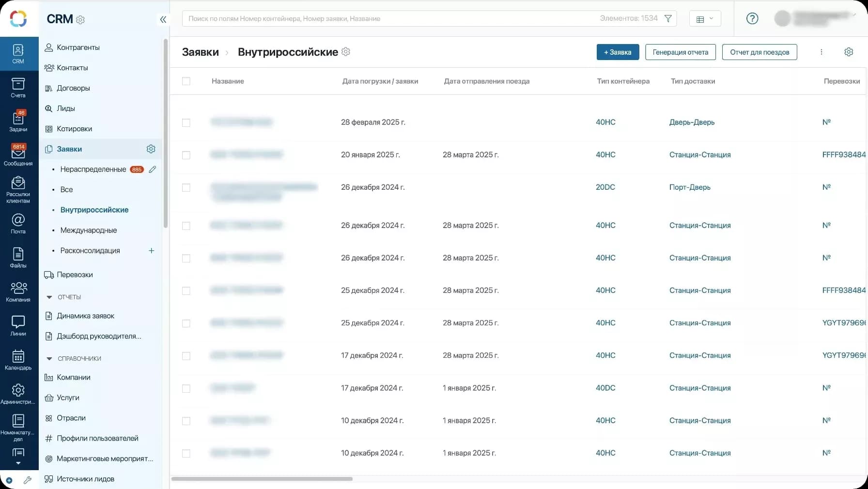Viewport: 868px width, 489px height.
Task: Collapse the СПРАВОЧНИКИ section
Action: click(x=49, y=359)
